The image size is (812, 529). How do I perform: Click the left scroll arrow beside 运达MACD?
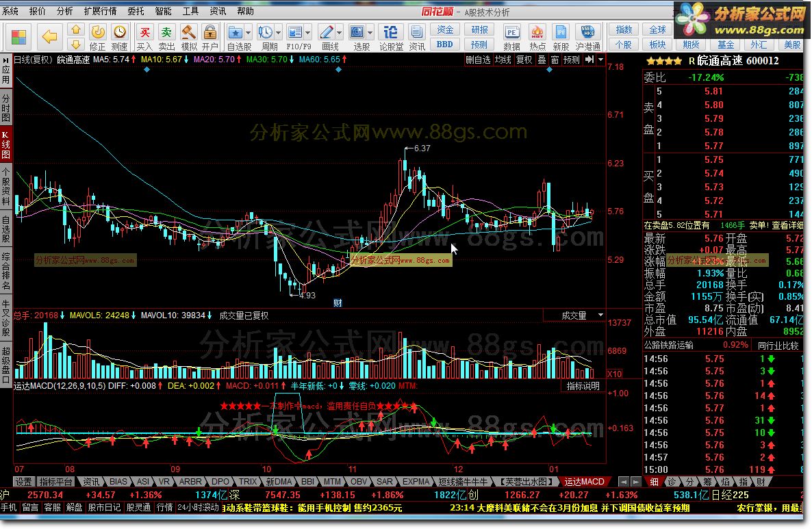(624, 482)
